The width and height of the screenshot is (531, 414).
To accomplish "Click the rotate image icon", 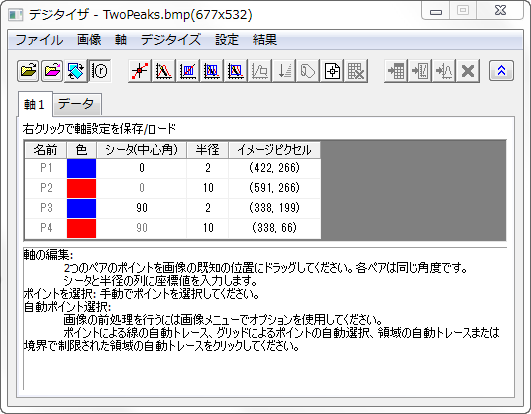I will [76, 71].
